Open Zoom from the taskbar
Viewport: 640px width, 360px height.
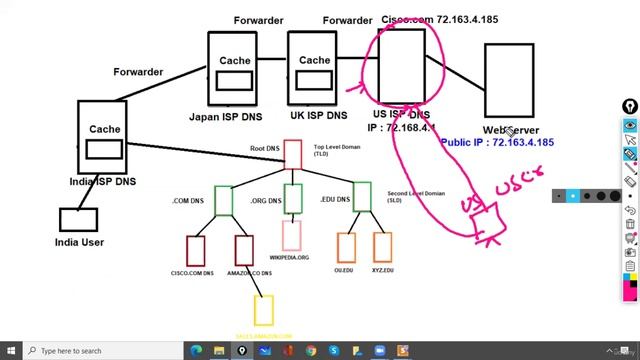pyautogui.click(x=380, y=351)
